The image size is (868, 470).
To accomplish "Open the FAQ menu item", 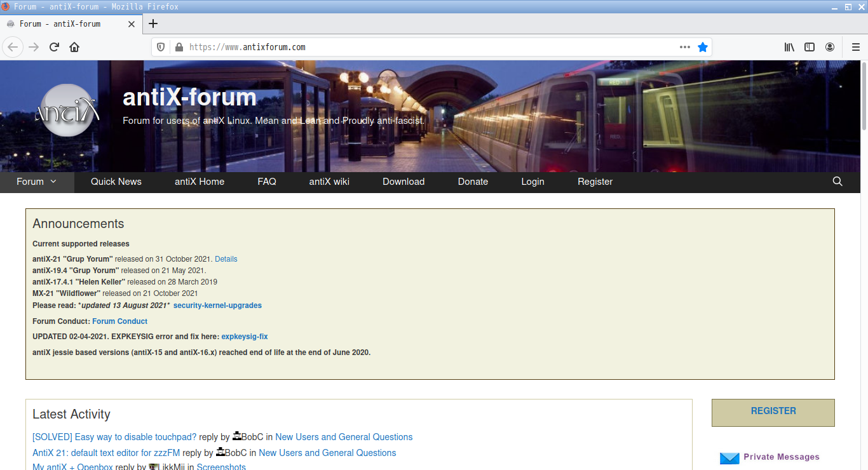I will 267,182.
